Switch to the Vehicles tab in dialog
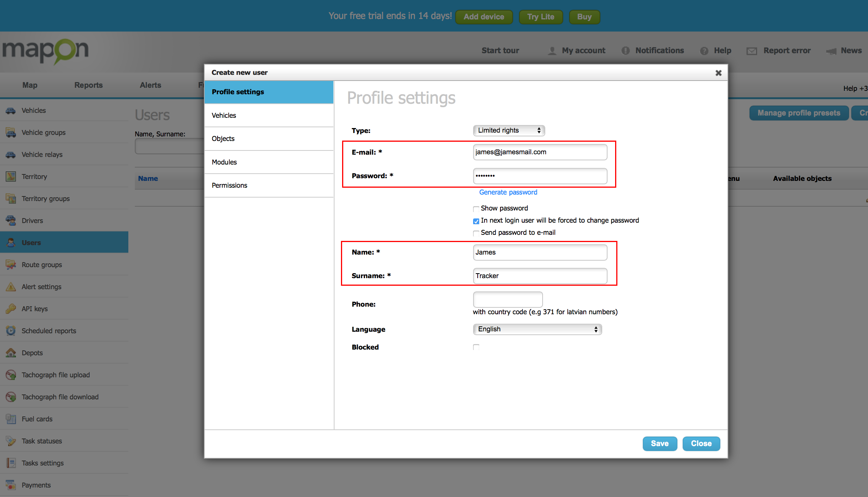The height and width of the screenshot is (497, 868). click(269, 116)
